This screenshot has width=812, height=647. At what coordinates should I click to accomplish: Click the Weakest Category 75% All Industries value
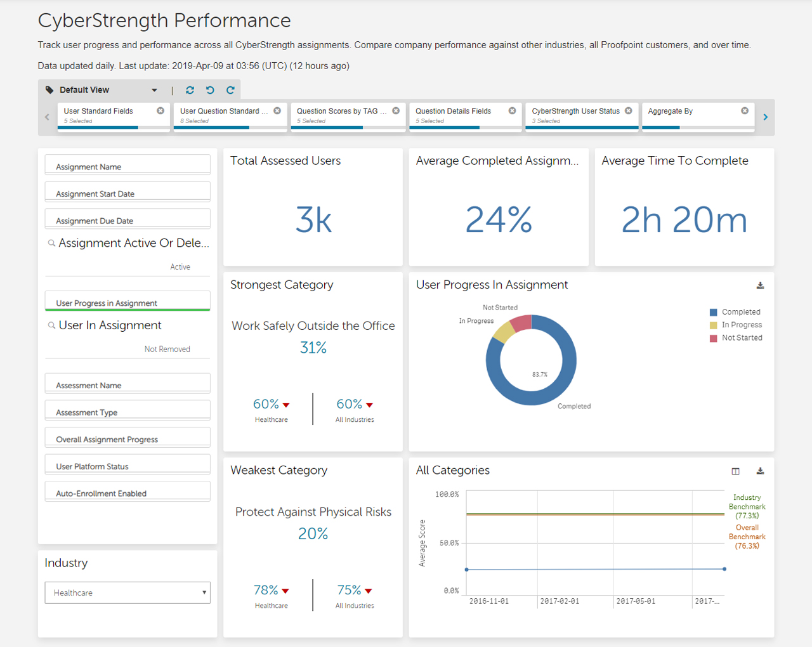(349, 590)
